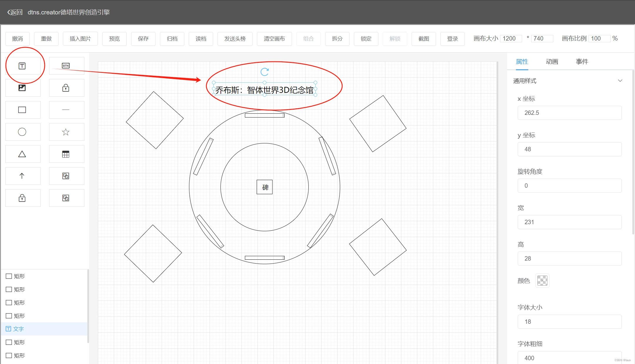Click overlapping-squares tool beside the arrow tool

(66, 176)
